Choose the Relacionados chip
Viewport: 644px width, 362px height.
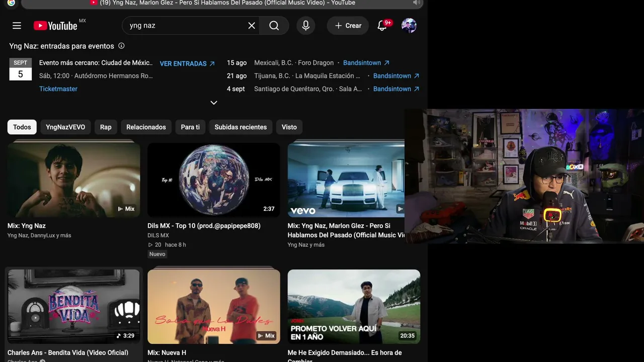pos(146,127)
